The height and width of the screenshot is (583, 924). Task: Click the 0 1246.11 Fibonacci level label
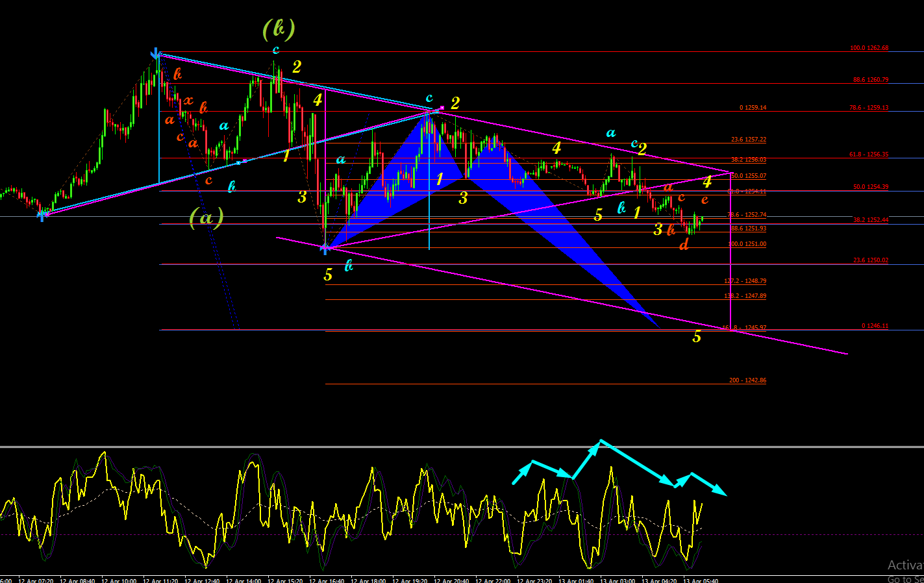click(x=875, y=326)
